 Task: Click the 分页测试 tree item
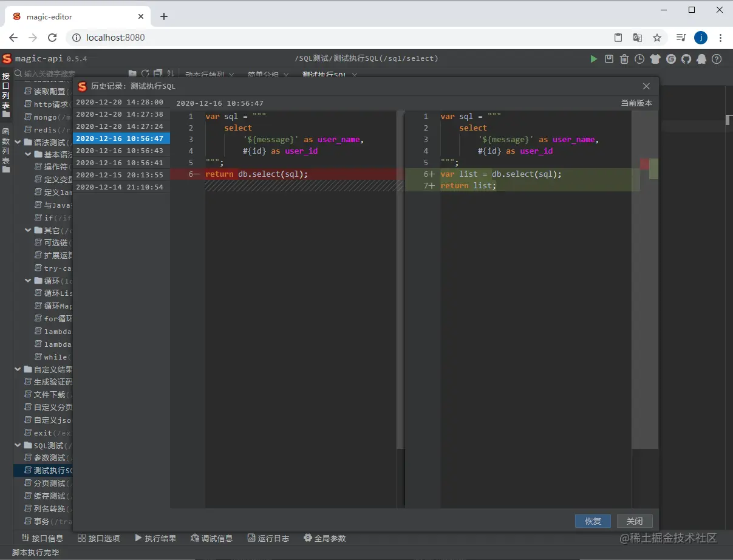click(48, 483)
